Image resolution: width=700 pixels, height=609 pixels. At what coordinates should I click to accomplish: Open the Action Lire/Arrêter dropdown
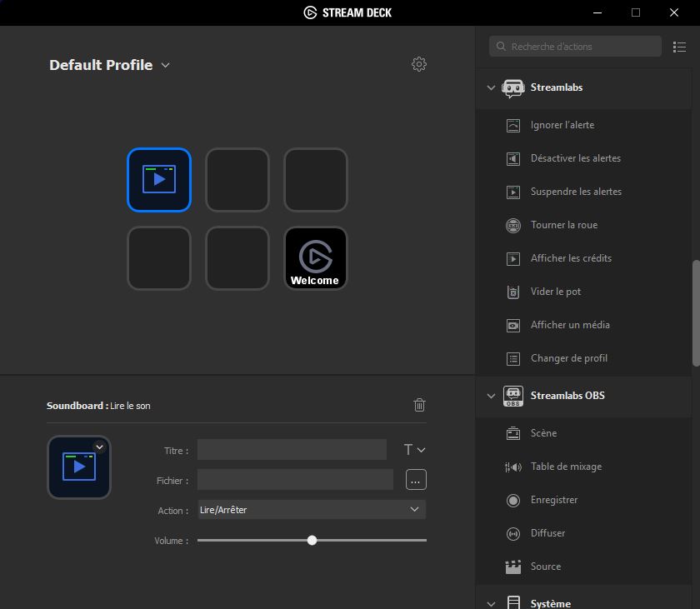coord(312,510)
